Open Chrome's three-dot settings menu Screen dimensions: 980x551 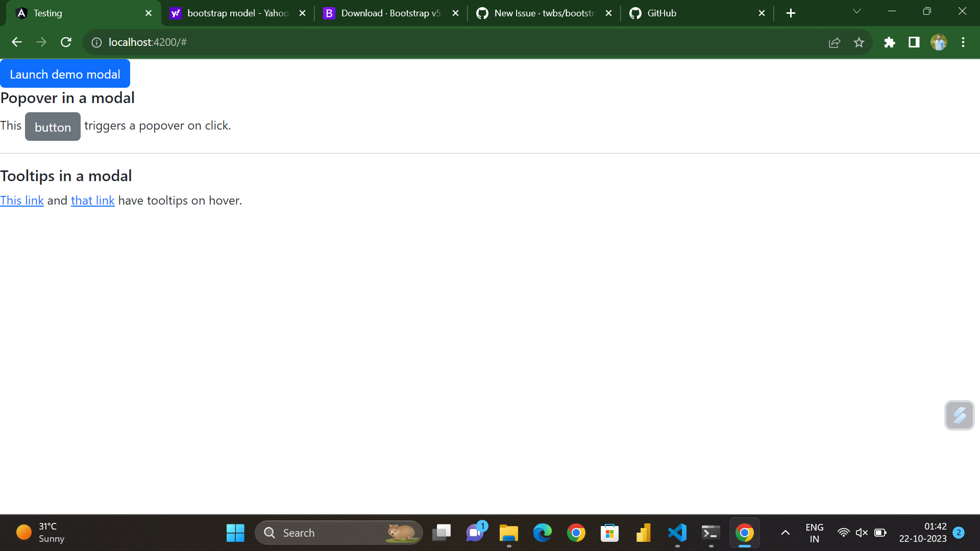click(964, 42)
